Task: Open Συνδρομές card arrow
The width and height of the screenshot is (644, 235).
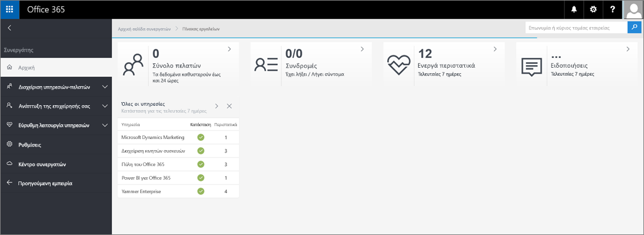Action: click(x=362, y=49)
